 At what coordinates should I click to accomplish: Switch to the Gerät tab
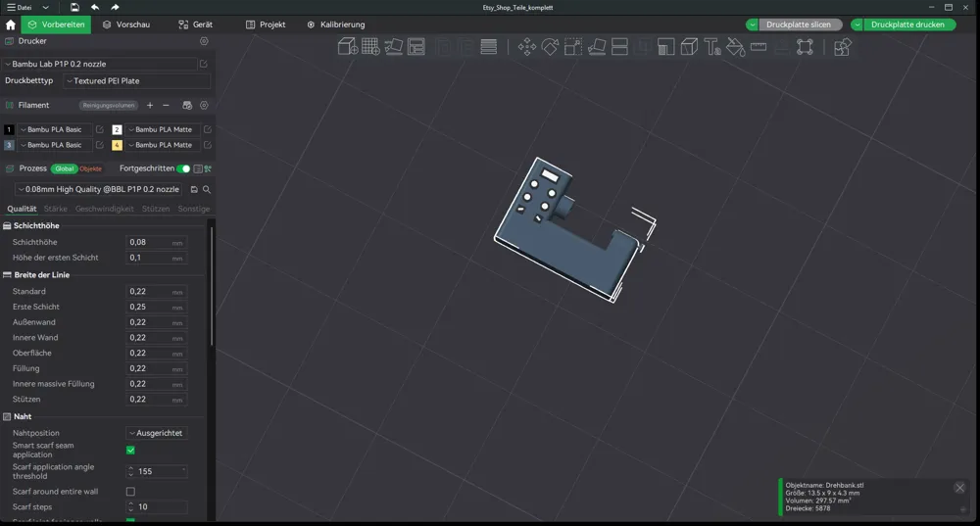point(196,25)
